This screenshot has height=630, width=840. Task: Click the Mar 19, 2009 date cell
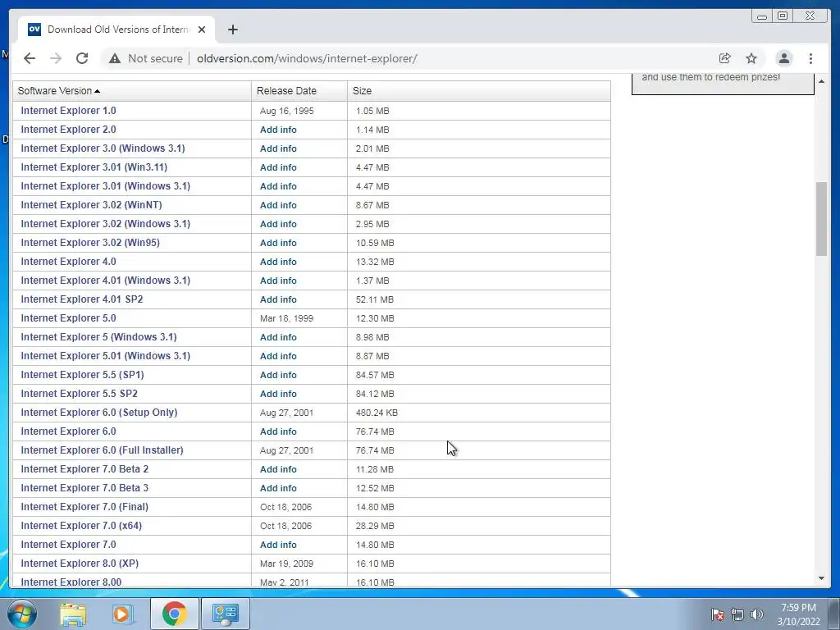pyautogui.click(x=286, y=564)
